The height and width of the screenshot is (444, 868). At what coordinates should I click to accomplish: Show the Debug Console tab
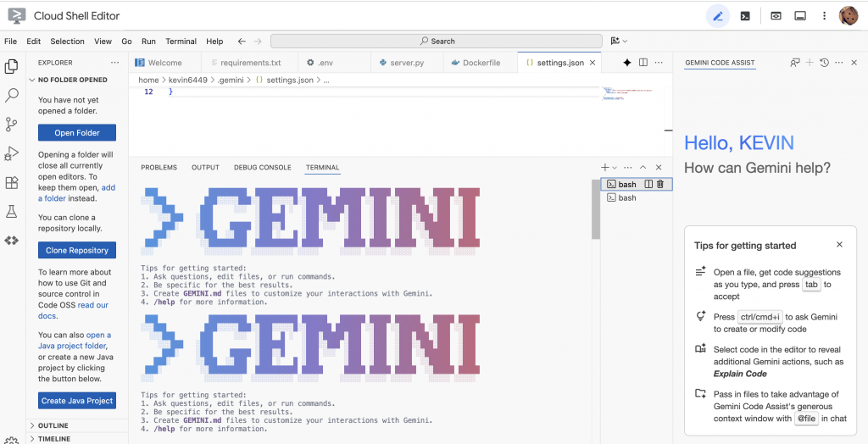pyautogui.click(x=263, y=167)
